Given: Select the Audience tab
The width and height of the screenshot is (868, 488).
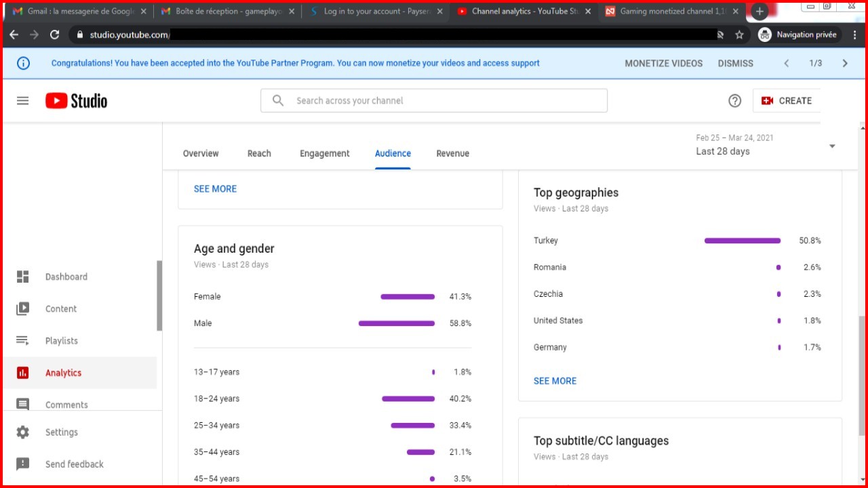Looking at the screenshot, I should coord(393,153).
